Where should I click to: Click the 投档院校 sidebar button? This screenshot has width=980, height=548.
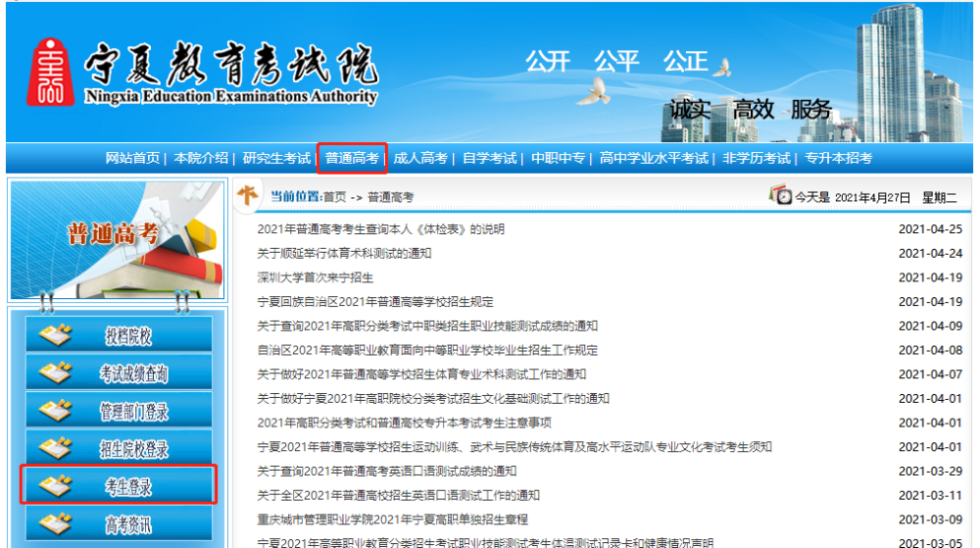point(119,335)
